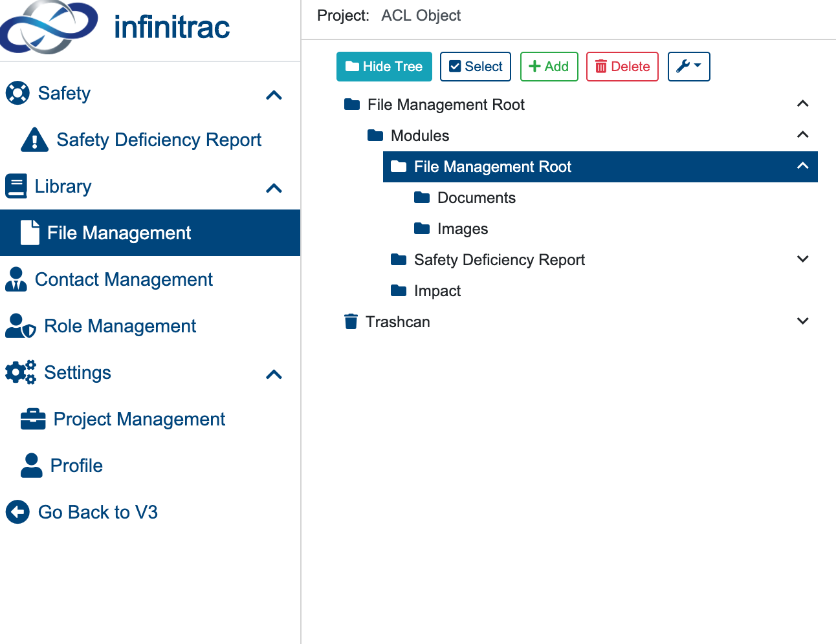Click the Role Management shield-user icon
The width and height of the screenshot is (836, 644).
coord(20,326)
